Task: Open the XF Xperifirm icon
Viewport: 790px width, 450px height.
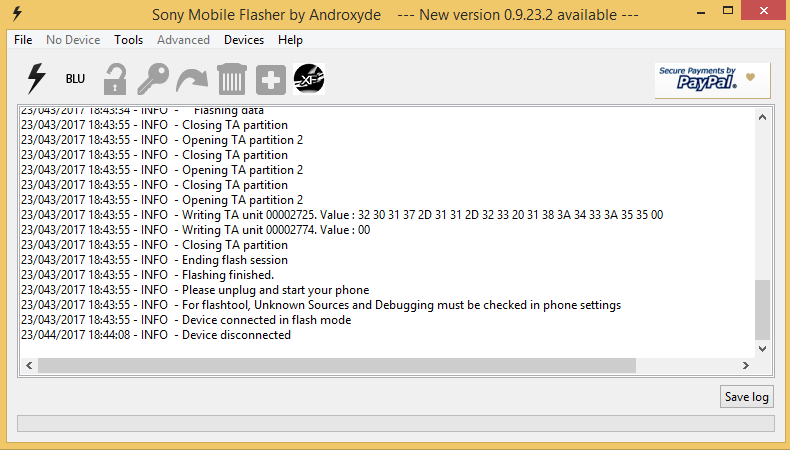Action: click(x=309, y=79)
